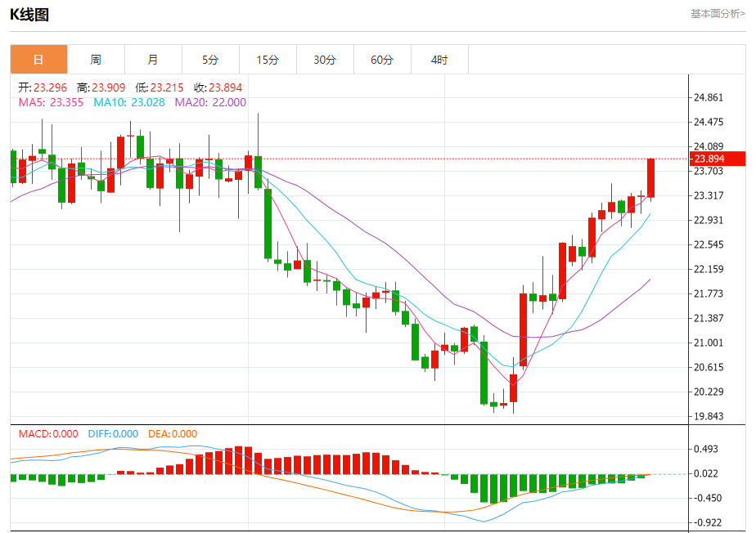Click the 0.022 MACD axis label
The height and width of the screenshot is (533, 756).
[706, 473]
